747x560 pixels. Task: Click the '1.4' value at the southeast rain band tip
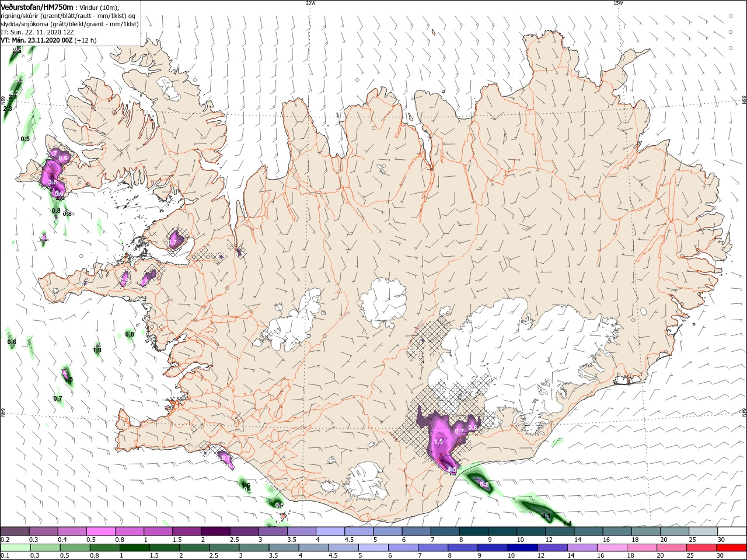pyautogui.click(x=567, y=524)
